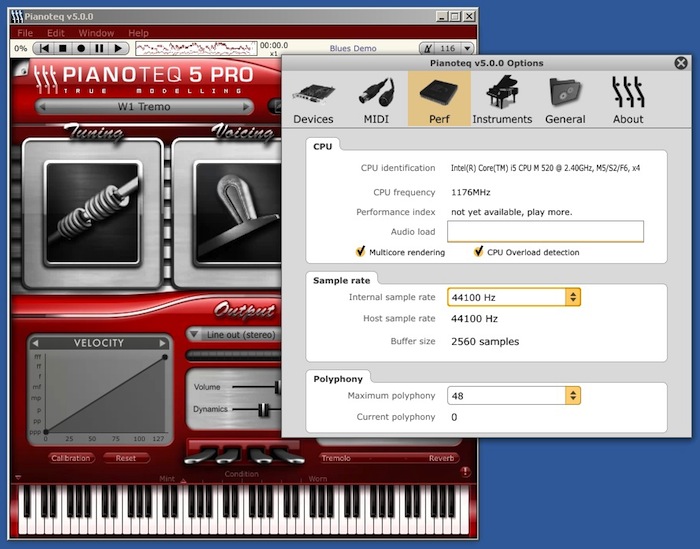Screen dimensions: 700x549
Task: Open the Internal sample rate dropdown
Action: click(x=514, y=297)
